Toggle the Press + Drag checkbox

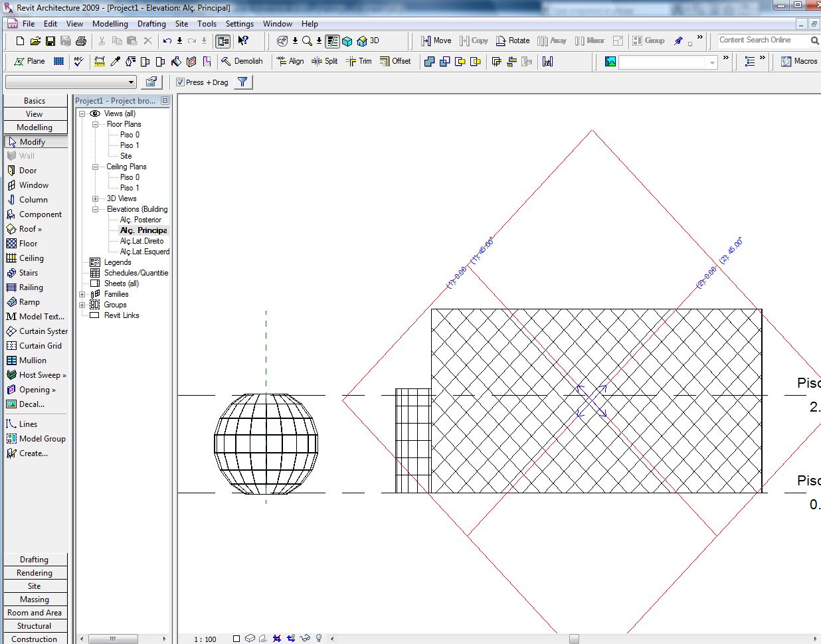[x=180, y=82]
